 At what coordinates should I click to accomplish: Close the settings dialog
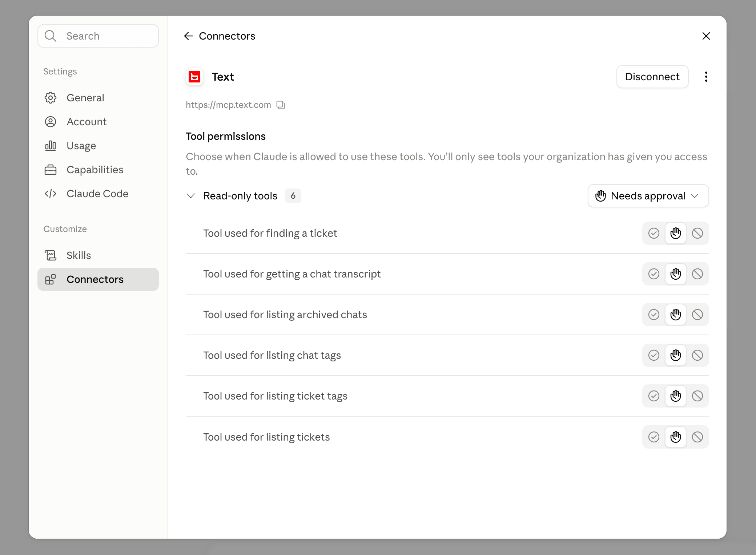pyautogui.click(x=706, y=36)
